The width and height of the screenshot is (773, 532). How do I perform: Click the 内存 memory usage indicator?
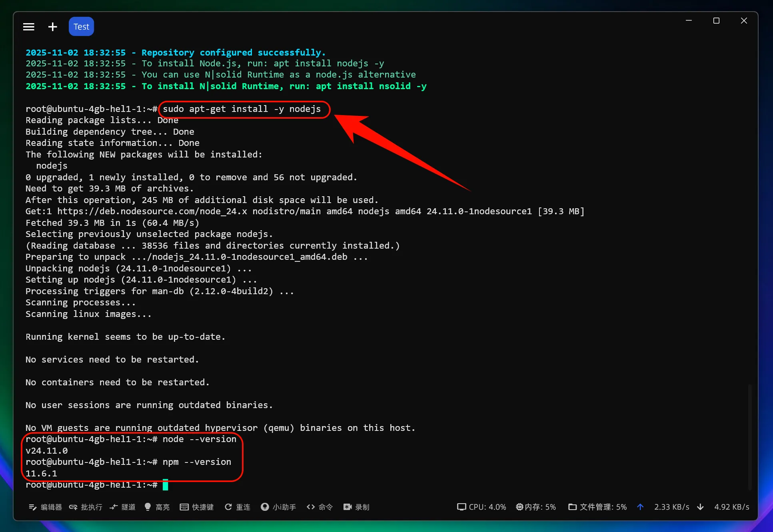(x=536, y=507)
